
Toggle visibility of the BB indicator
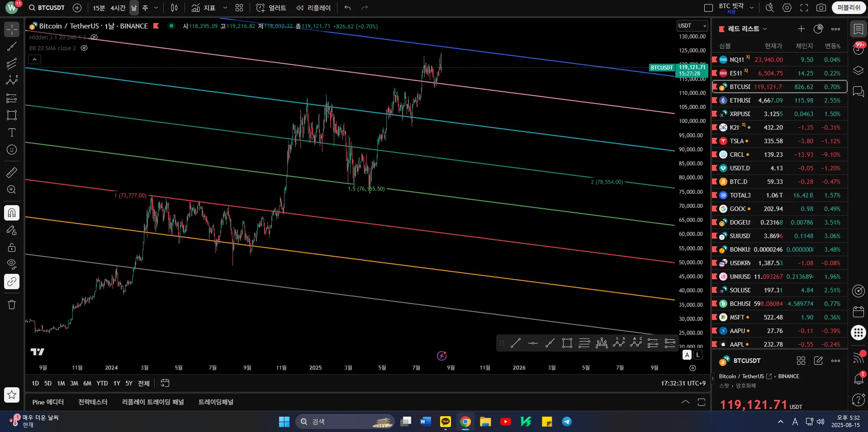point(84,48)
